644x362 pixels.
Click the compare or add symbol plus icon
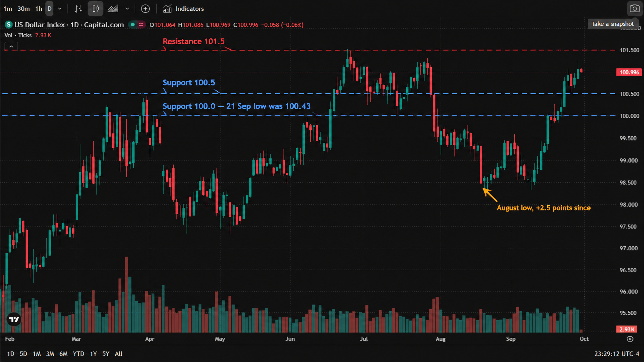click(x=145, y=9)
